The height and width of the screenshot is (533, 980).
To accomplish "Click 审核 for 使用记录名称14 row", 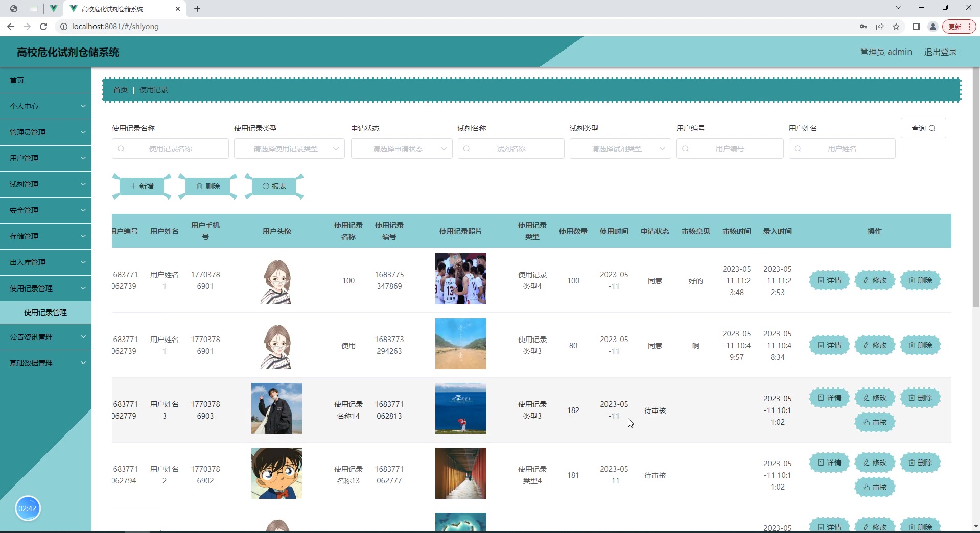I will point(875,422).
